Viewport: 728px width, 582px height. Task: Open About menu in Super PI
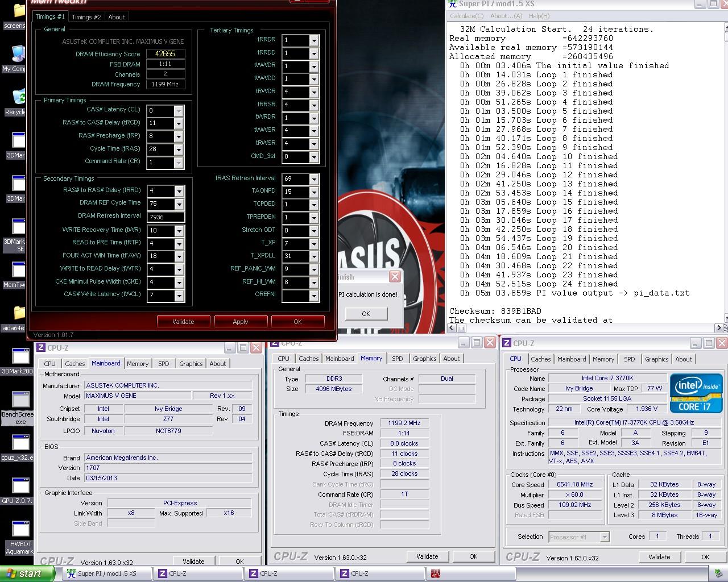click(x=506, y=16)
